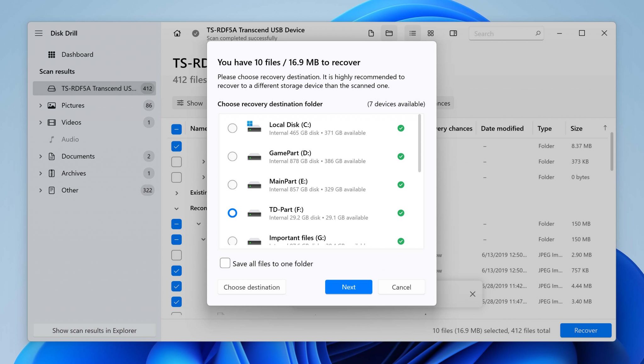The height and width of the screenshot is (364, 644).
Task: Collapse the Reconstructed section in results
Action: click(x=176, y=208)
